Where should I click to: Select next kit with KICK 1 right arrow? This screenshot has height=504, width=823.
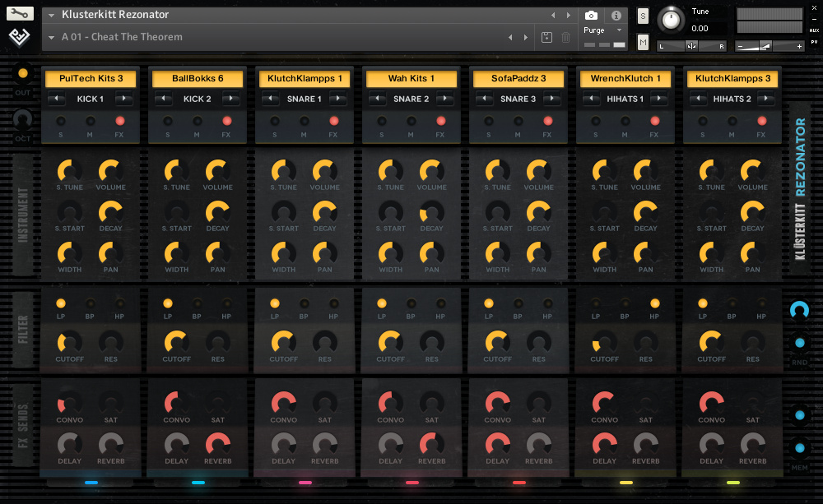[x=124, y=99]
